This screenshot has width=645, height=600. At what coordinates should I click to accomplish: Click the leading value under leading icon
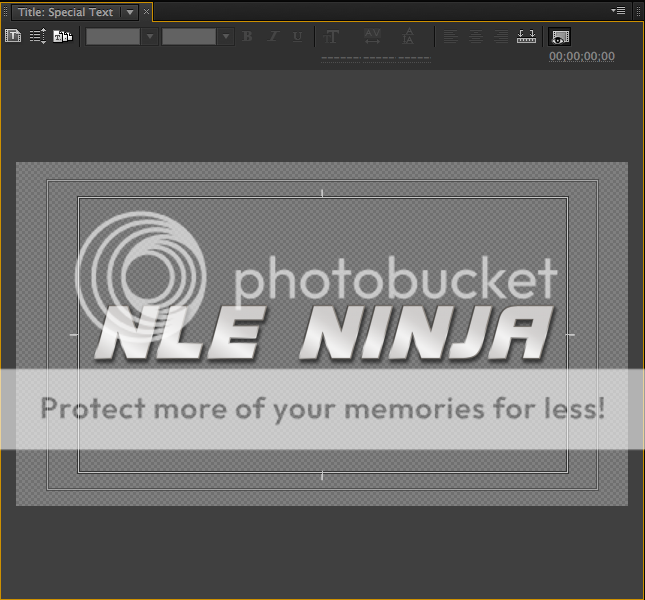414,58
